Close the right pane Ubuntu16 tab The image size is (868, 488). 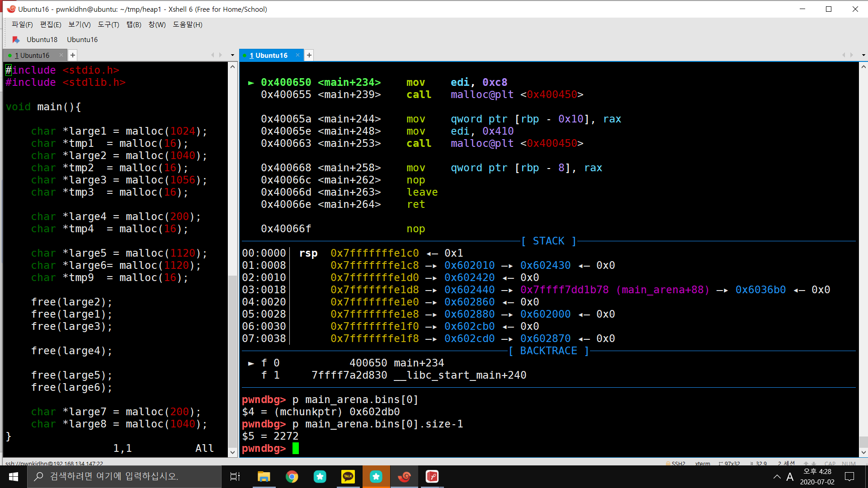point(298,55)
